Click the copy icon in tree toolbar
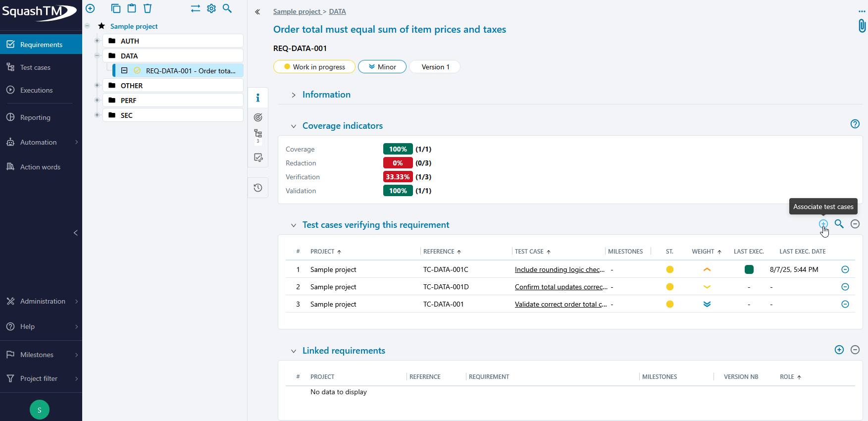Image resolution: width=868 pixels, height=421 pixels. (x=116, y=8)
